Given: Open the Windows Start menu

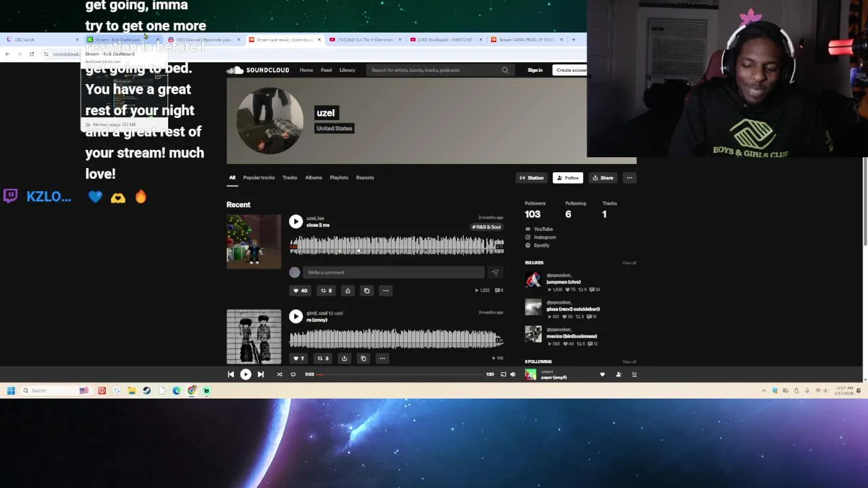Looking at the screenshot, I should click(x=11, y=390).
